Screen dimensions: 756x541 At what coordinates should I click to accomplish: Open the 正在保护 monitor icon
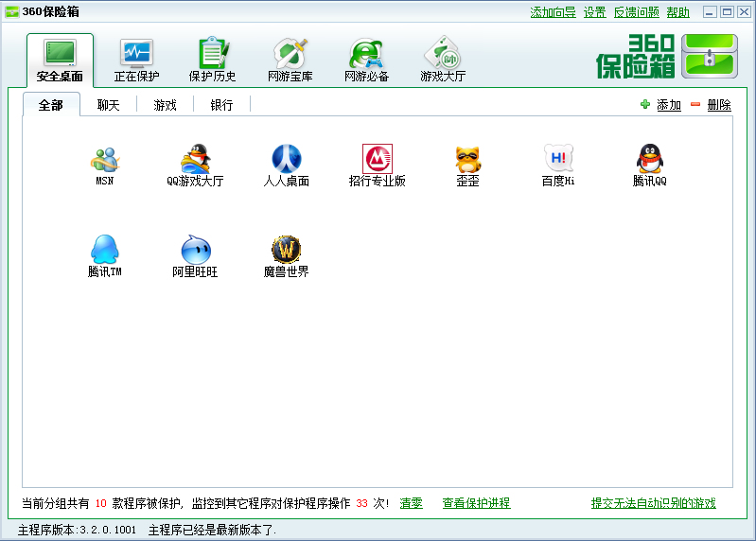(x=136, y=53)
